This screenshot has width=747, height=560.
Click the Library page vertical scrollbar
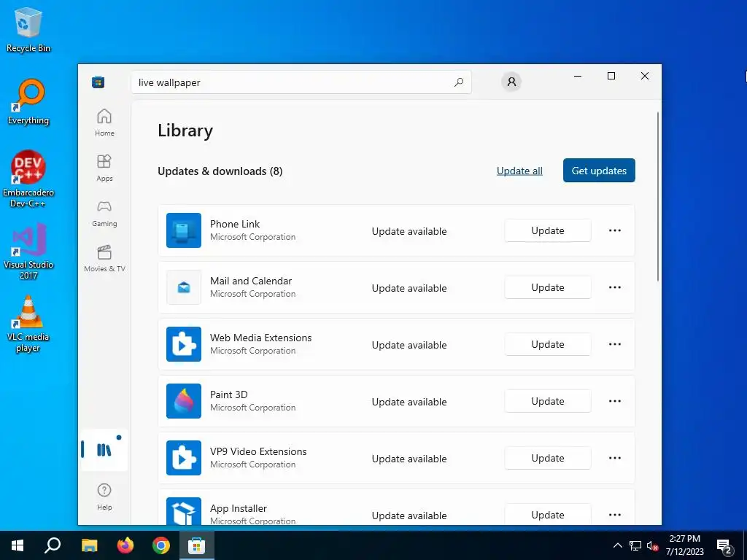coord(658,197)
